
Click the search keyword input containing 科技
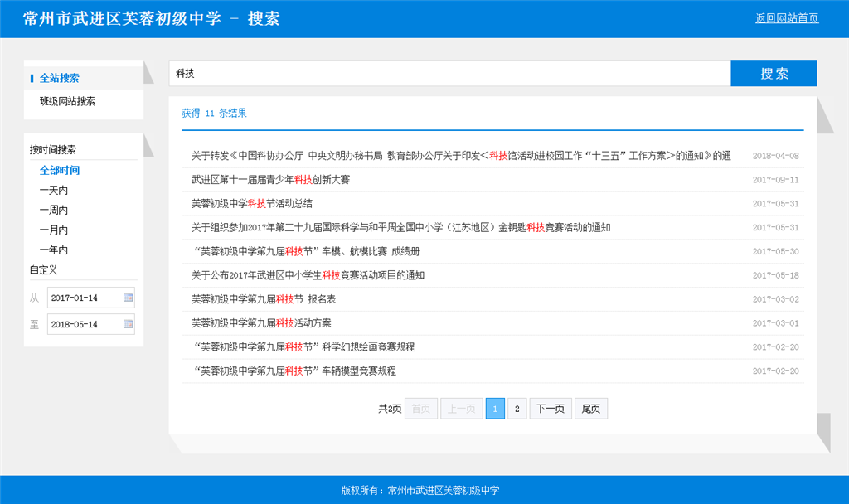coord(449,73)
